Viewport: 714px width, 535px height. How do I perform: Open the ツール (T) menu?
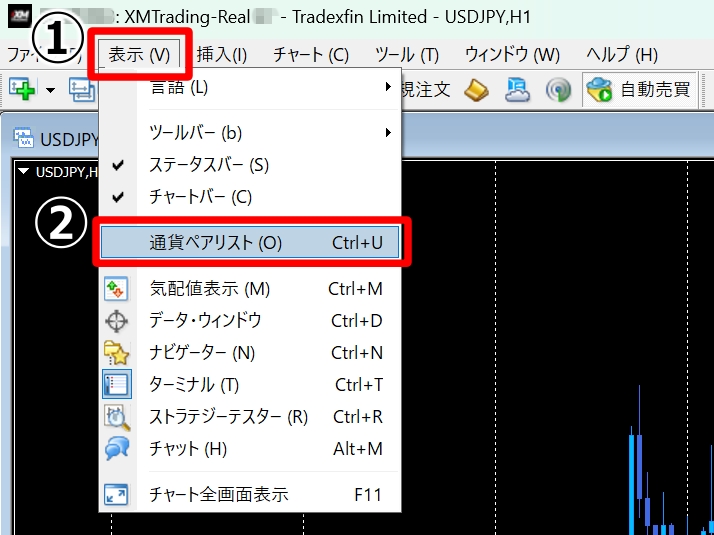click(407, 55)
